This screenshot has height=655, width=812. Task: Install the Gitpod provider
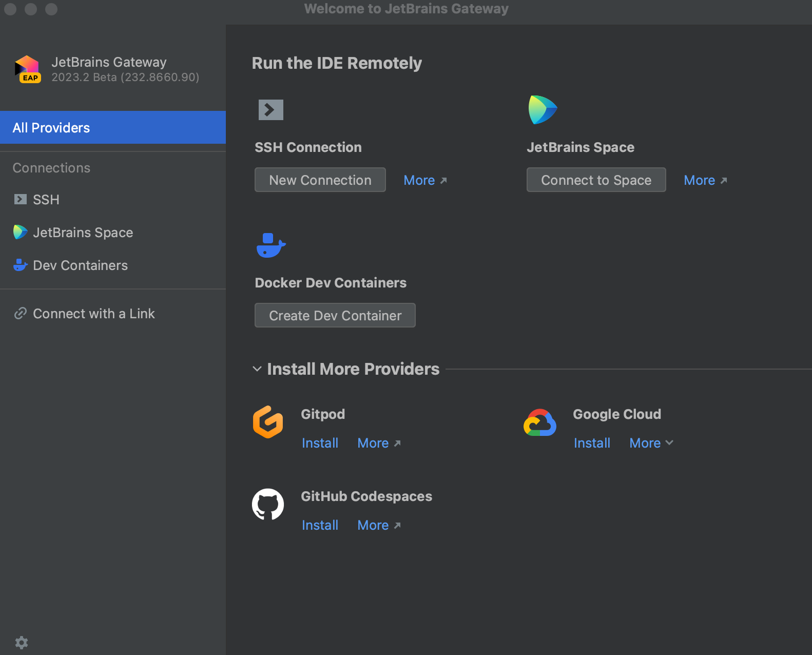pos(320,443)
